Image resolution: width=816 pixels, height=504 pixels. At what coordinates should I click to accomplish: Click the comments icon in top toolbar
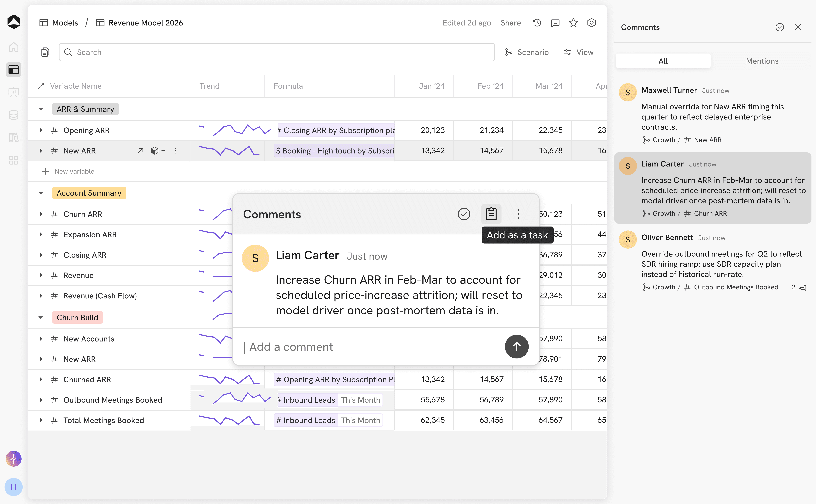tap(555, 23)
